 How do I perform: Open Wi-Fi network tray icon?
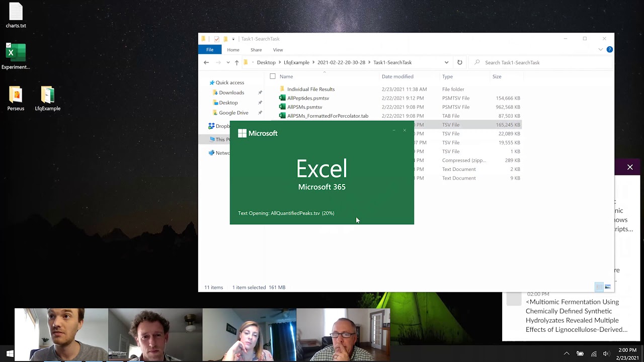pos(594,353)
